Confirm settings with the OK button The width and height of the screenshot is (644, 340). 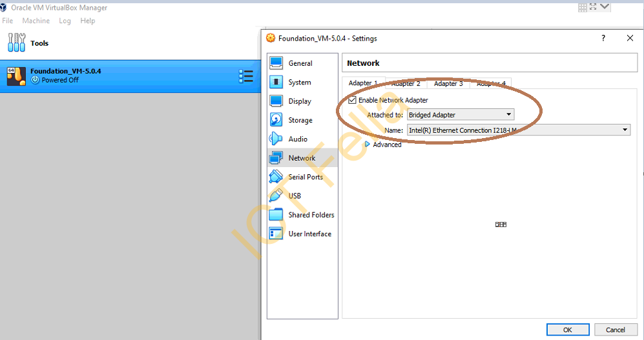click(x=568, y=330)
